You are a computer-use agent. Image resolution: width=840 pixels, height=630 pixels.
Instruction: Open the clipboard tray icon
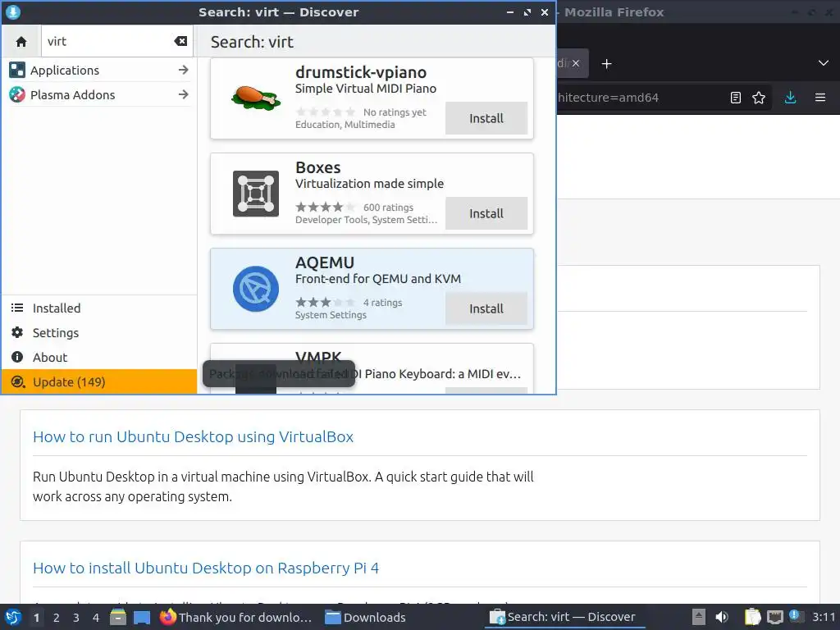point(752,617)
